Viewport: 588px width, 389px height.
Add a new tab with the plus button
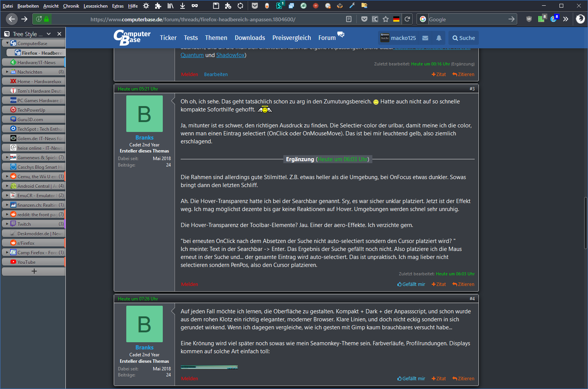pyautogui.click(x=34, y=271)
